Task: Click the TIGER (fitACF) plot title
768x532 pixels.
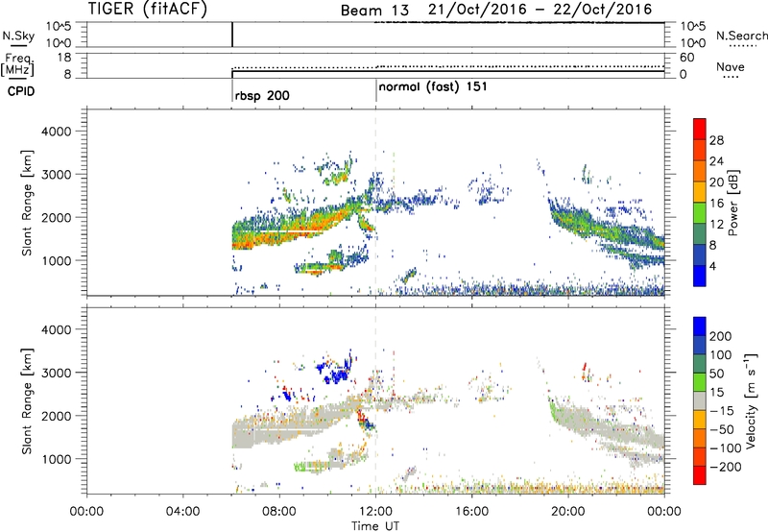Action: pos(148,9)
